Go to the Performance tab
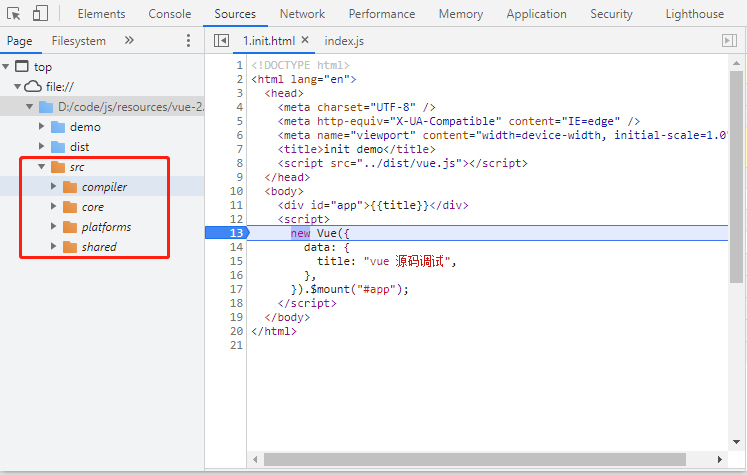The height and width of the screenshot is (475, 747). [x=382, y=14]
